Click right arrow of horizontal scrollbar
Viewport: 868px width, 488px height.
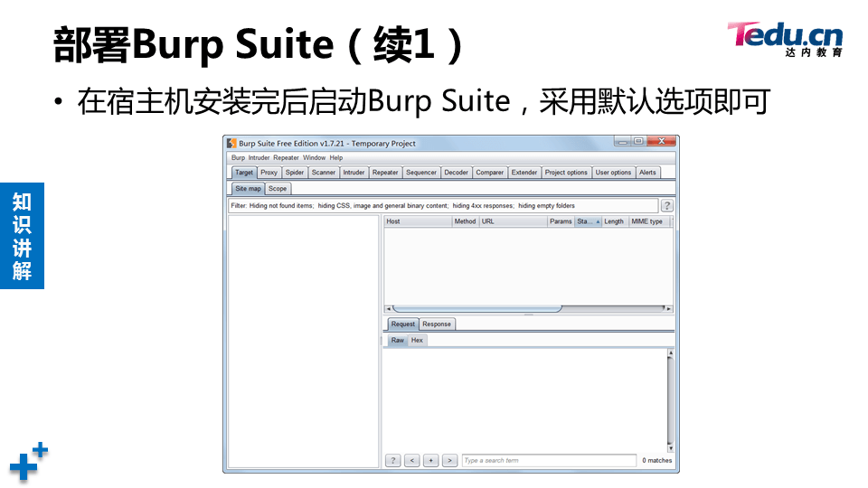pos(669,309)
